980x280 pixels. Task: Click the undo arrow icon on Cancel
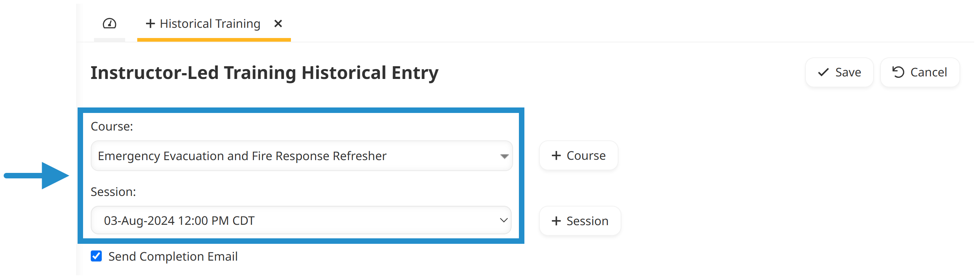[898, 72]
